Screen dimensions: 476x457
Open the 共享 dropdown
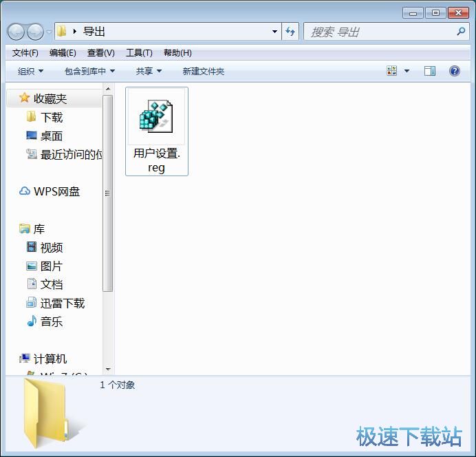tap(149, 72)
